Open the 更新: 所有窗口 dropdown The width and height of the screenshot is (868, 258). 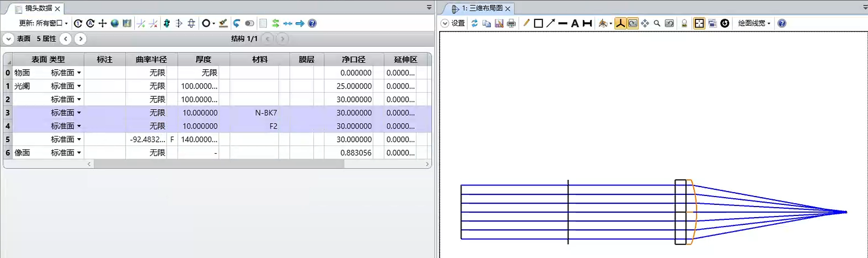[x=43, y=23]
